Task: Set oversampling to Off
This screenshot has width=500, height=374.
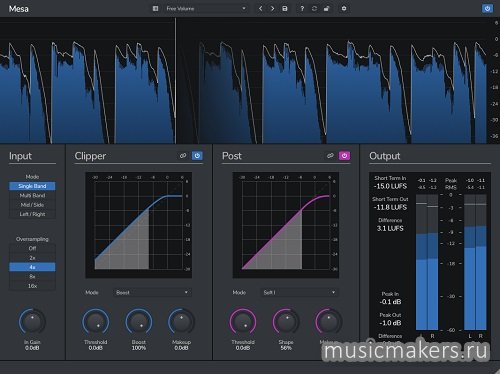Action: point(32,248)
